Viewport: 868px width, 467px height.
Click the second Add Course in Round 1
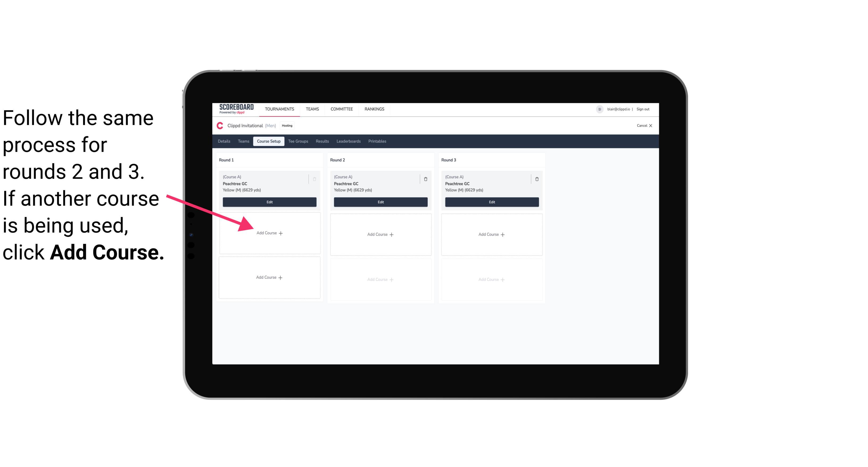(269, 277)
